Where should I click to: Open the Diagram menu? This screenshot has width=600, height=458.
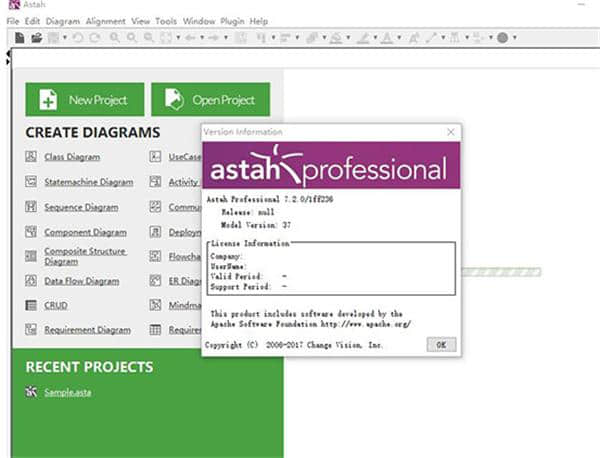[x=60, y=21]
